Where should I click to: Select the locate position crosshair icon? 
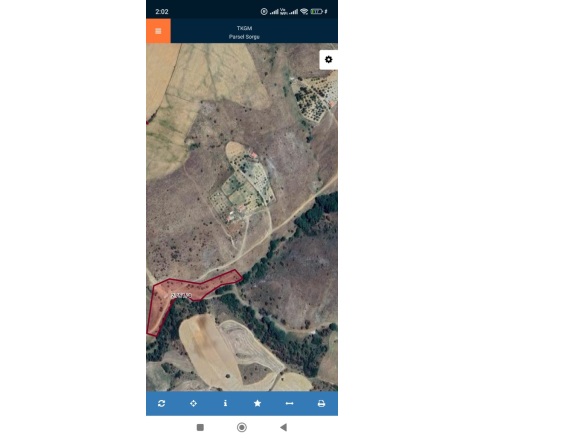(x=193, y=403)
